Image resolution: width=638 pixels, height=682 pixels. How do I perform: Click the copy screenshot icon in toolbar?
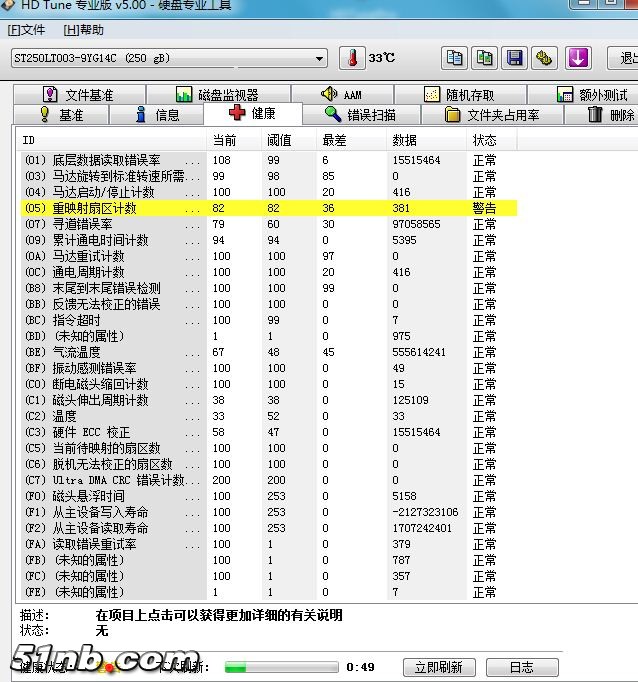pos(485,58)
